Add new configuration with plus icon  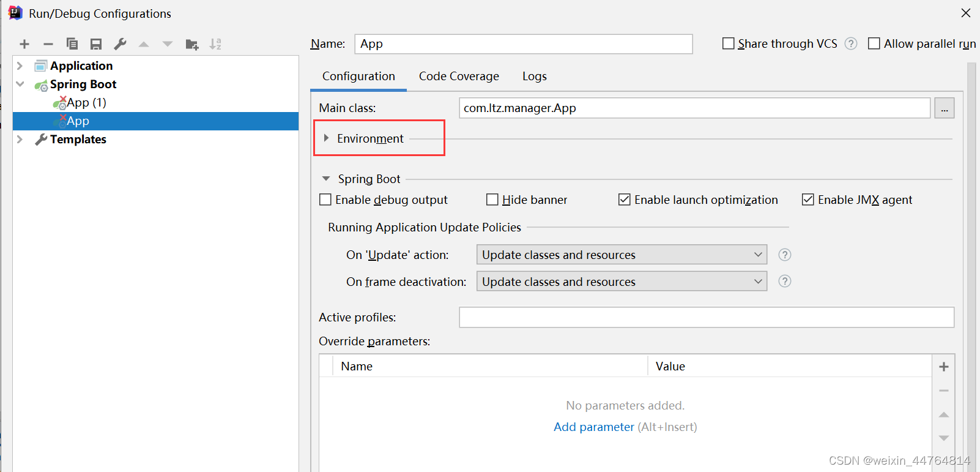pos(24,44)
